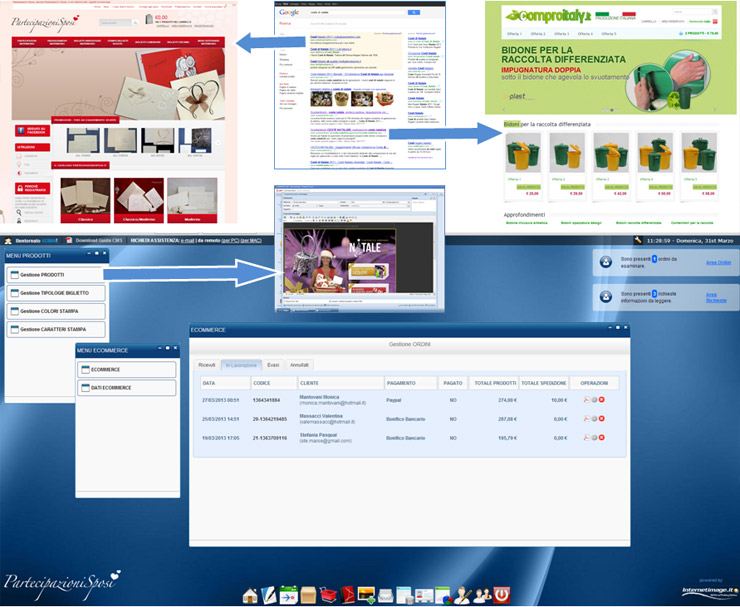Open the two-users group dock icon
This screenshot has width=740, height=607.
pyautogui.click(x=482, y=596)
